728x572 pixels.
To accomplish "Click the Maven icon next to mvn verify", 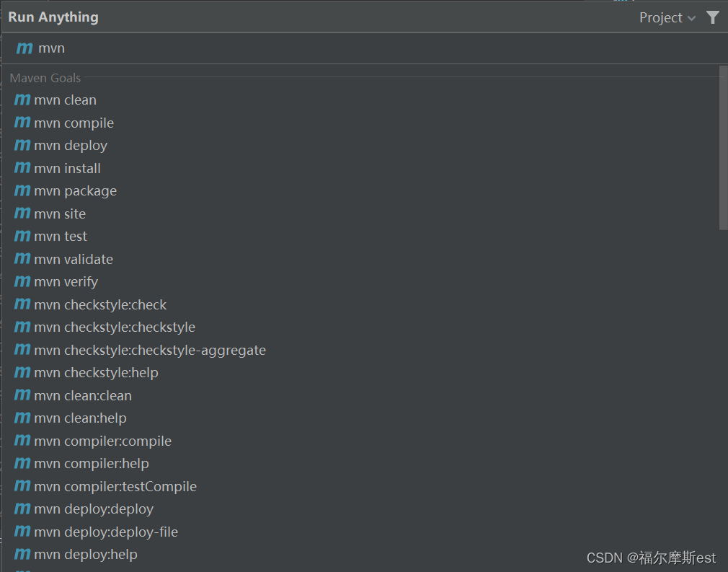I will click(x=22, y=281).
